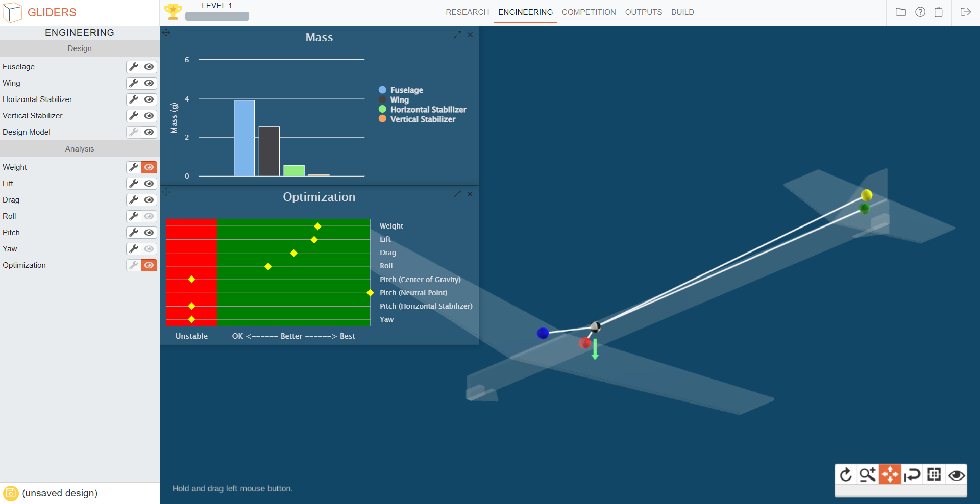
Task: Switch to the COMPETITION tab
Action: click(589, 12)
